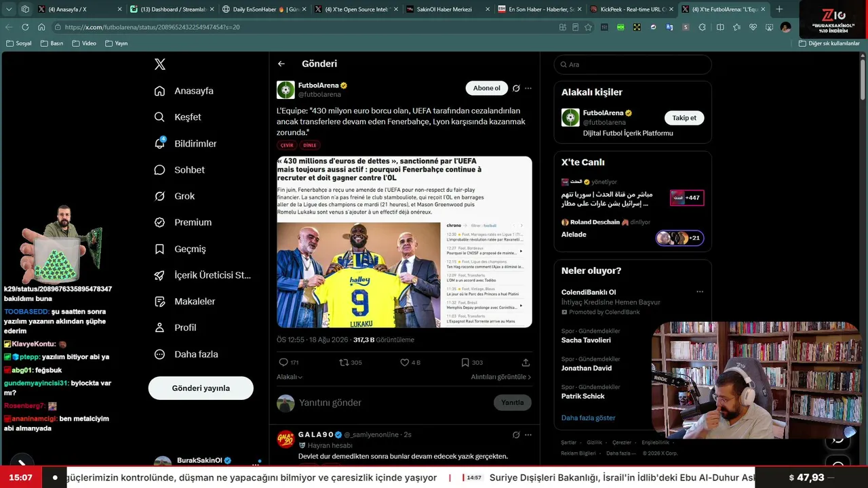Image resolution: width=868 pixels, height=488 pixels.
Task: Switch to the Dashboard / Streamlabs tab
Action: tap(173, 9)
